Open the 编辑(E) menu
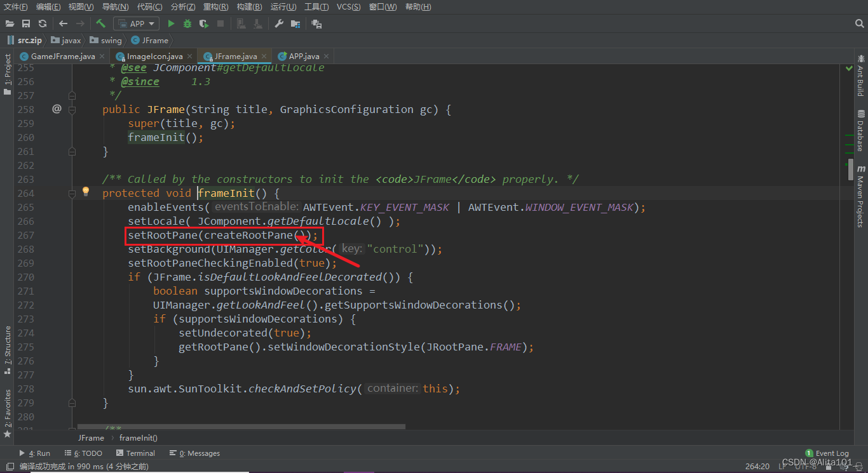 tap(48, 6)
